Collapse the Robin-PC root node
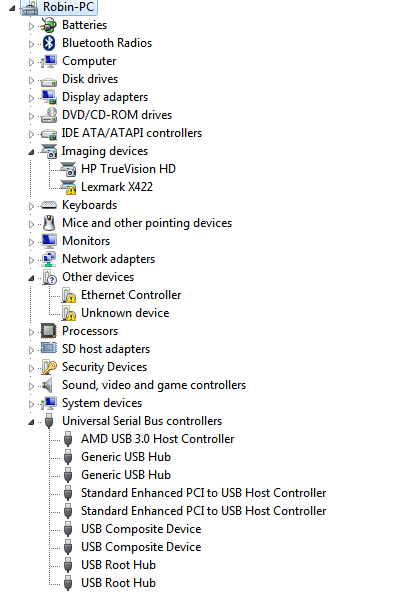The height and width of the screenshot is (599, 417). click(12, 8)
